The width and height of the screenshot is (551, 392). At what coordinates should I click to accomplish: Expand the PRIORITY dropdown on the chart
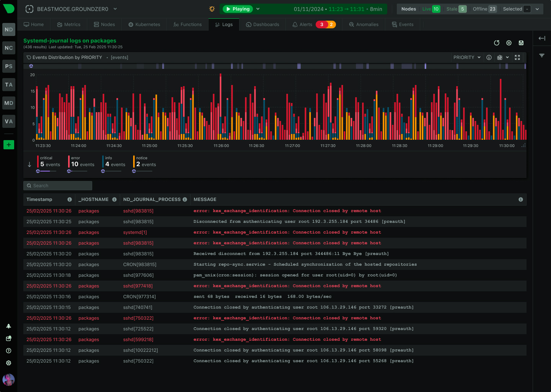coord(466,57)
